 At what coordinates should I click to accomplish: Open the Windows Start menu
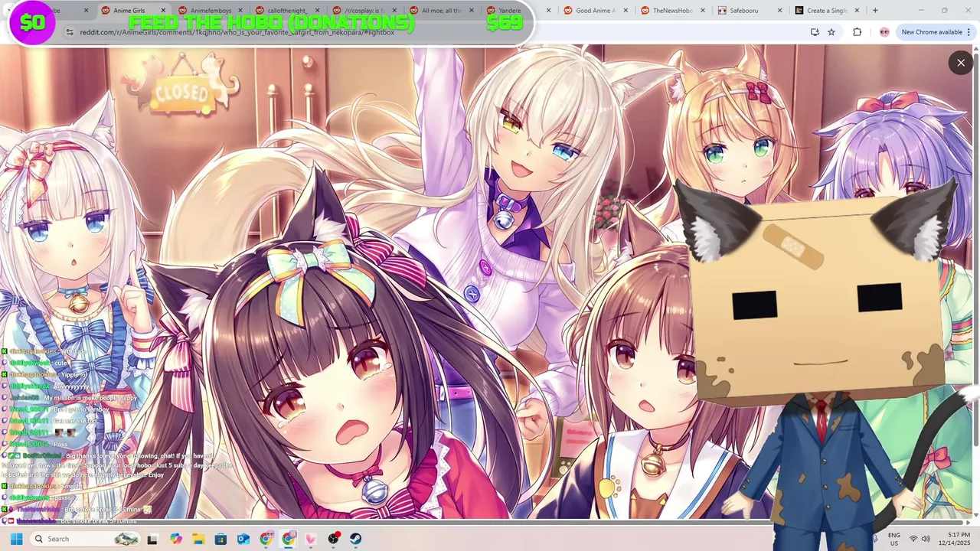[x=16, y=539]
